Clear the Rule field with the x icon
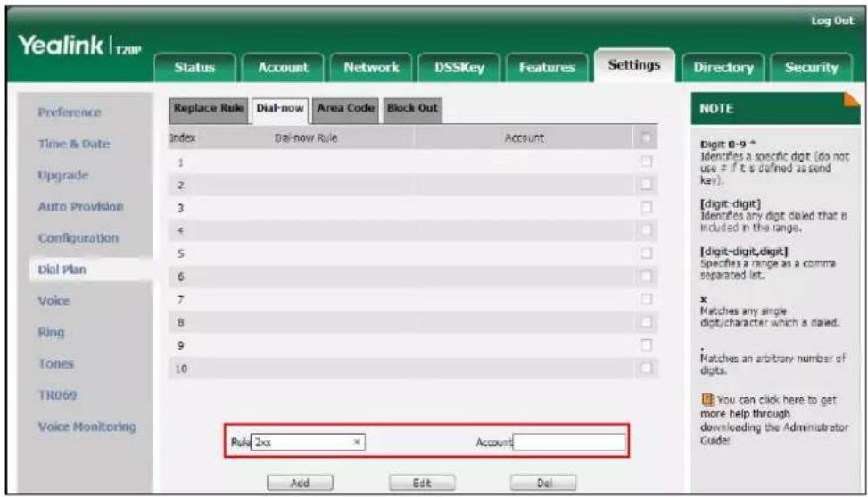Viewport: 868px width, 497px height. [357, 442]
